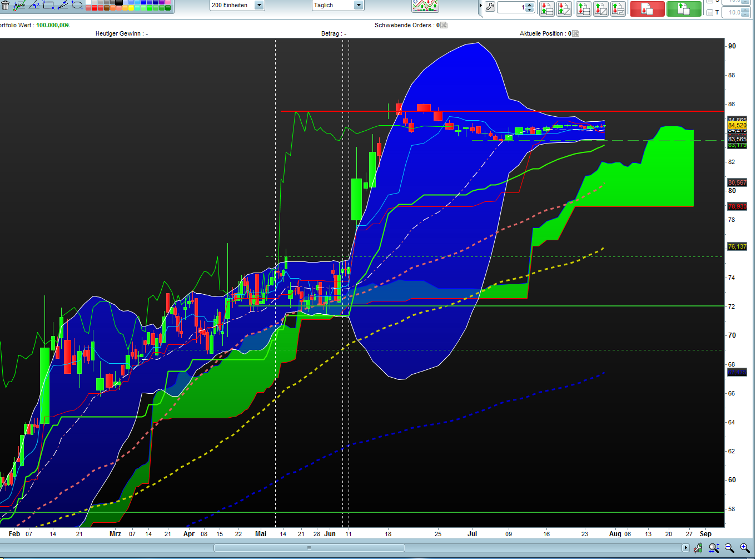Click the zoom in magnifier
Image resolution: width=756 pixels, height=559 pixels.
coord(745,548)
